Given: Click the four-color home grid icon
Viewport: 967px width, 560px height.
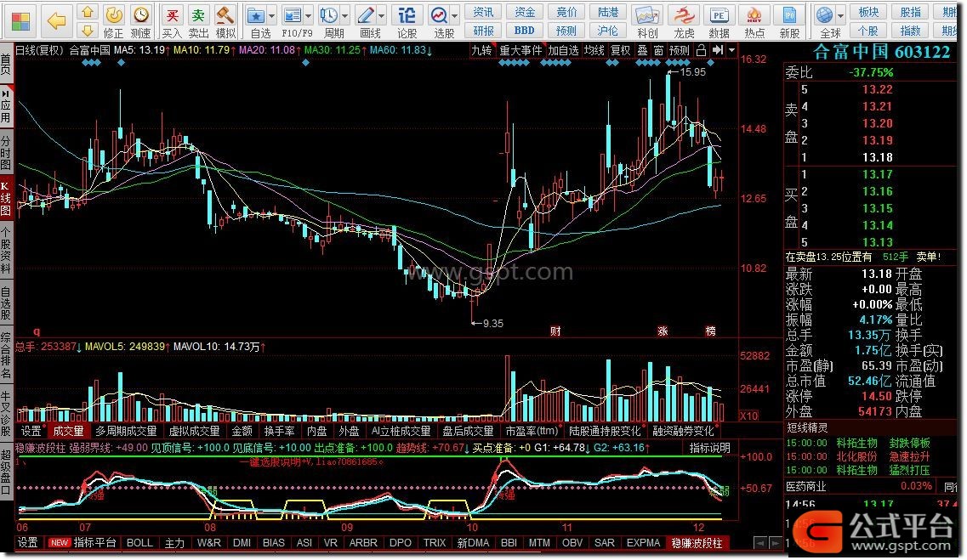Looking at the screenshot, I should click(x=20, y=21).
